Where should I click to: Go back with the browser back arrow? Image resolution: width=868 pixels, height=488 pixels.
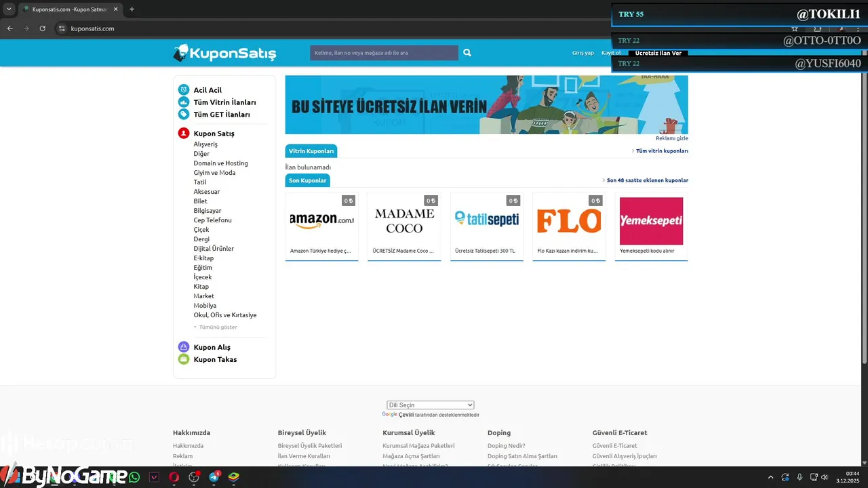click(9, 28)
